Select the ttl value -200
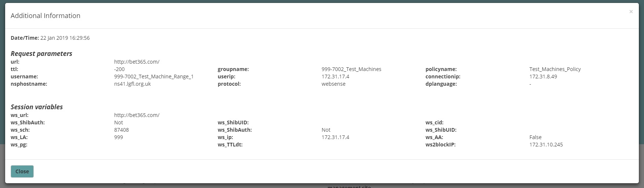644x188 pixels. click(119, 69)
